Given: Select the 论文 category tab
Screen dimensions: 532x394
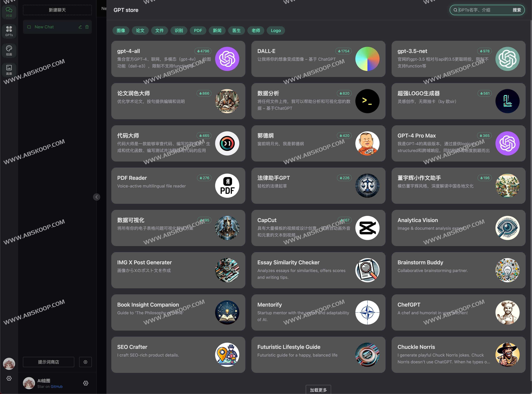Looking at the screenshot, I should click(x=140, y=30).
